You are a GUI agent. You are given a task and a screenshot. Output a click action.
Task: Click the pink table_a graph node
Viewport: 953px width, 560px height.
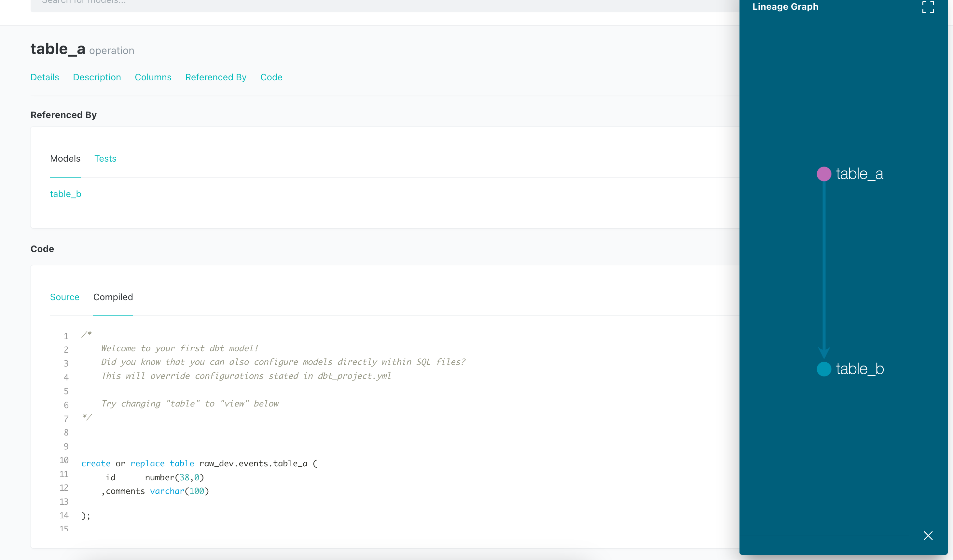(x=824, y=174)
